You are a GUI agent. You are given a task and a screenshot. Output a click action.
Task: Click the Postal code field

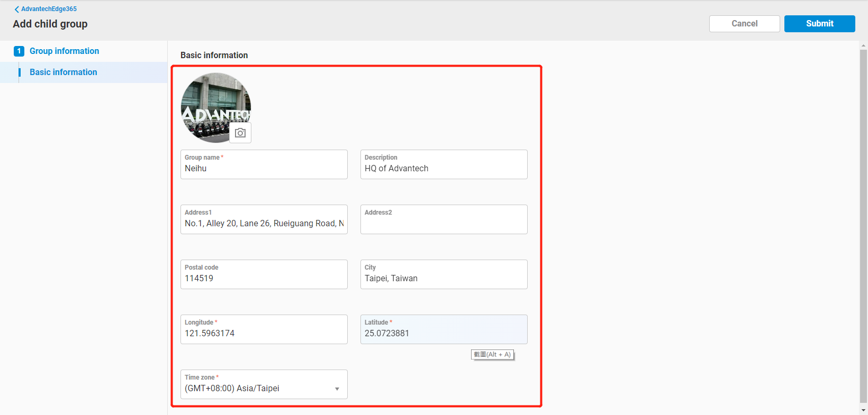(264, 279)
